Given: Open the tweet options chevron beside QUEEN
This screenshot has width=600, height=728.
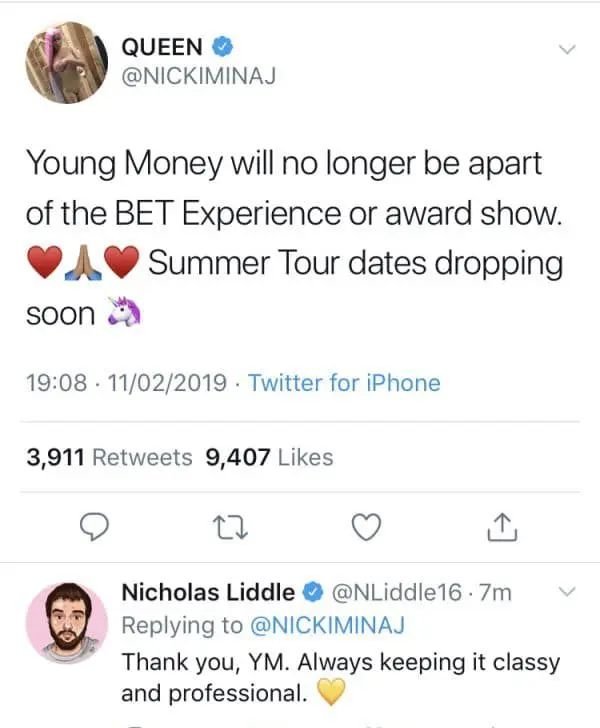Looking at the screenshot, I should click(x=565, y=49).
